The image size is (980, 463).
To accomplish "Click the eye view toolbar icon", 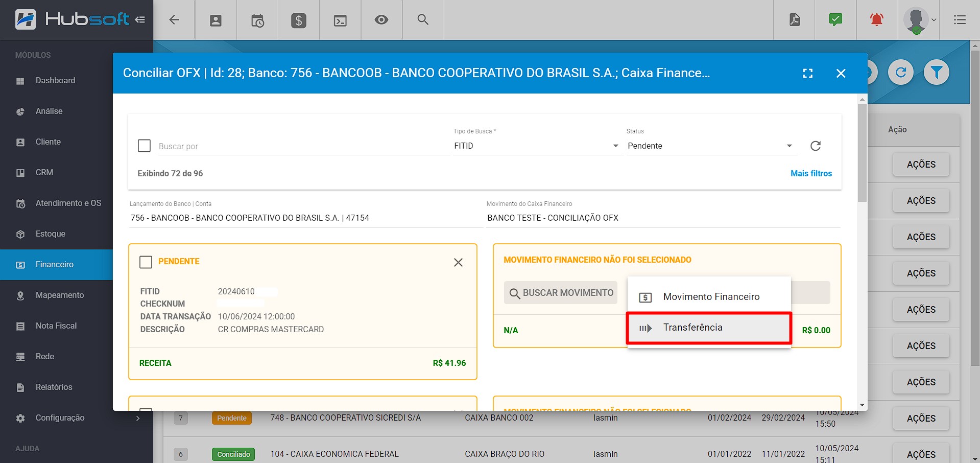I will click(x=381, y=20).
